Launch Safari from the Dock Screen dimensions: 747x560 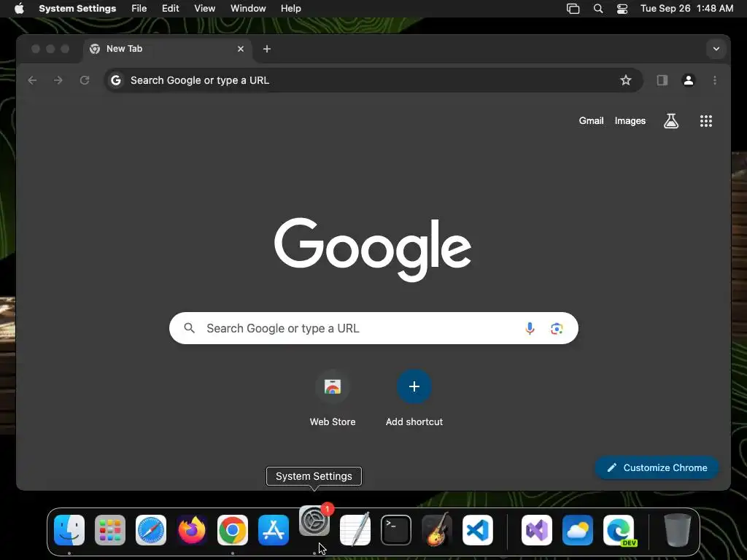pyautogui.click(x=151, y=530)
